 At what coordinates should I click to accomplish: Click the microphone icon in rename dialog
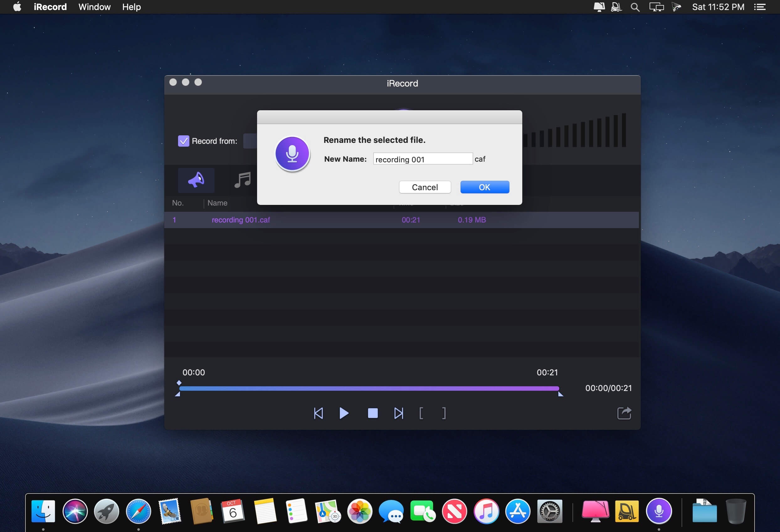tap(292, 154)
